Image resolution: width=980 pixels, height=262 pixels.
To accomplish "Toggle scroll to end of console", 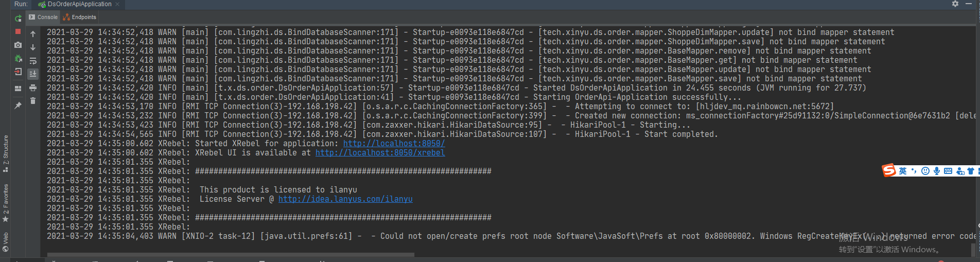I will tap(33, 74).
